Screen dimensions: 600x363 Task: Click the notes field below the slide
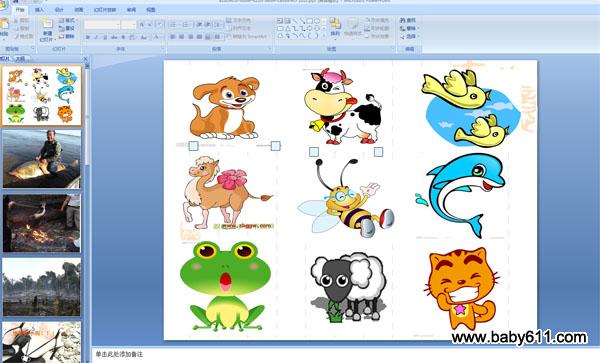click(344, 355)
